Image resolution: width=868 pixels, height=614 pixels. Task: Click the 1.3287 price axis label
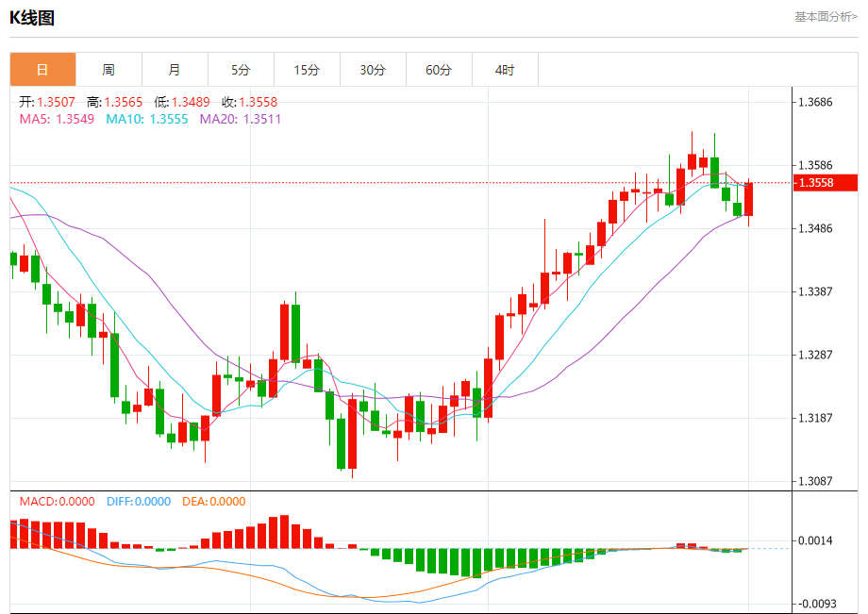pos(815,355)
